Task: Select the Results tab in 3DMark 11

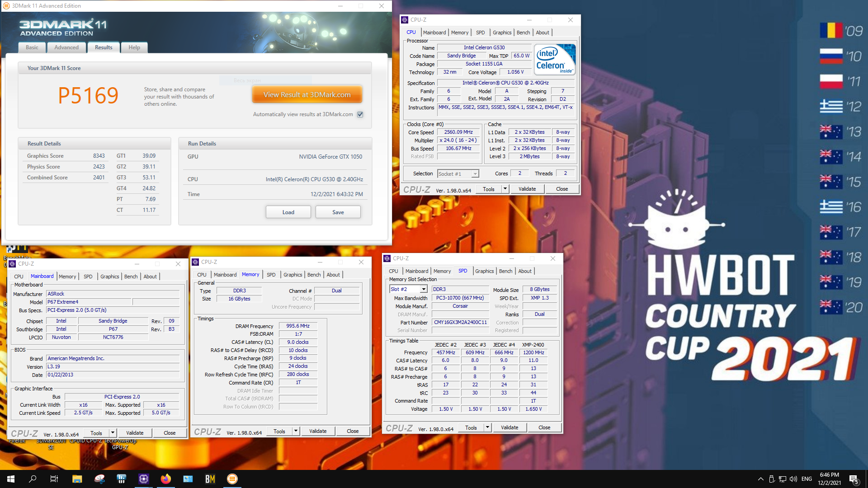Action: coord(104,47)
